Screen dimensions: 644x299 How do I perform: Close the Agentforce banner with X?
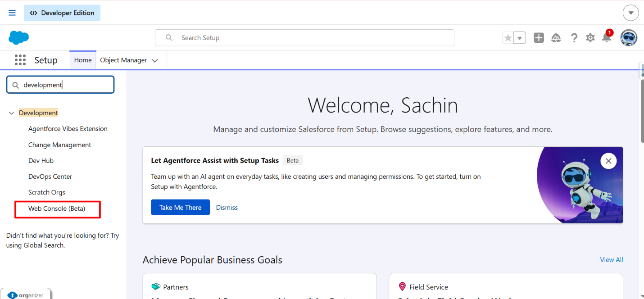608,161
